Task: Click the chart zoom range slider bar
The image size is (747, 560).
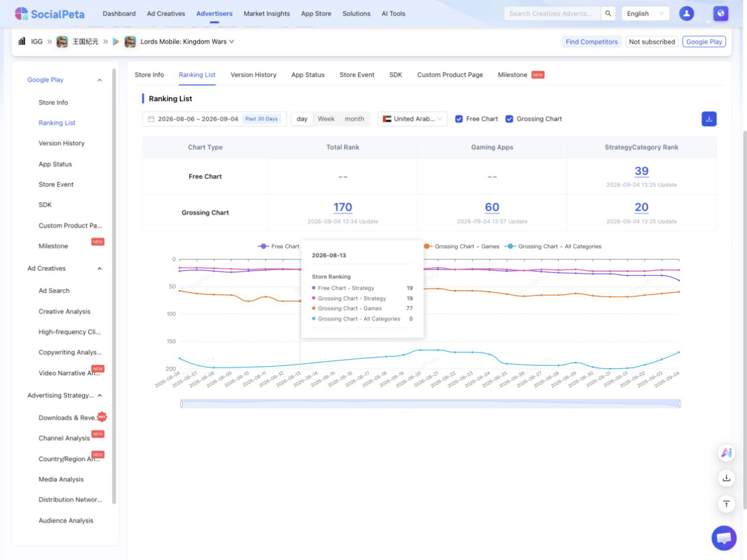Action: [430, 404]
